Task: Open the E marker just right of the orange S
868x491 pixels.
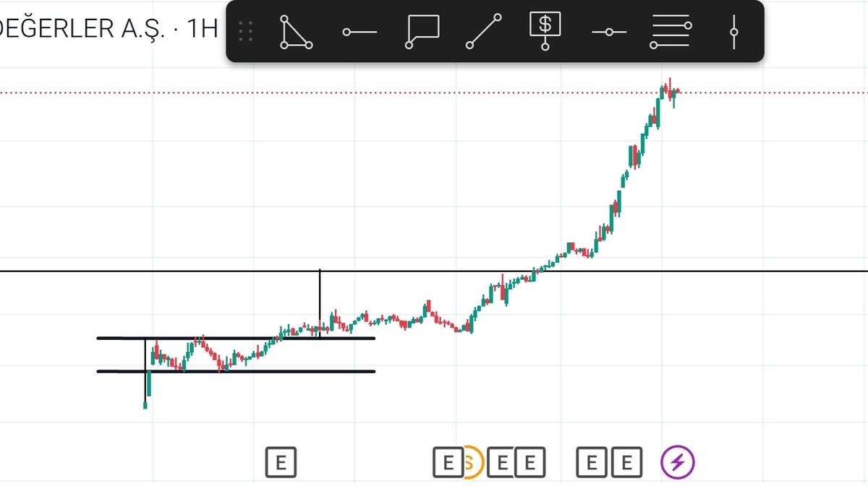Action: coord(500,462)
